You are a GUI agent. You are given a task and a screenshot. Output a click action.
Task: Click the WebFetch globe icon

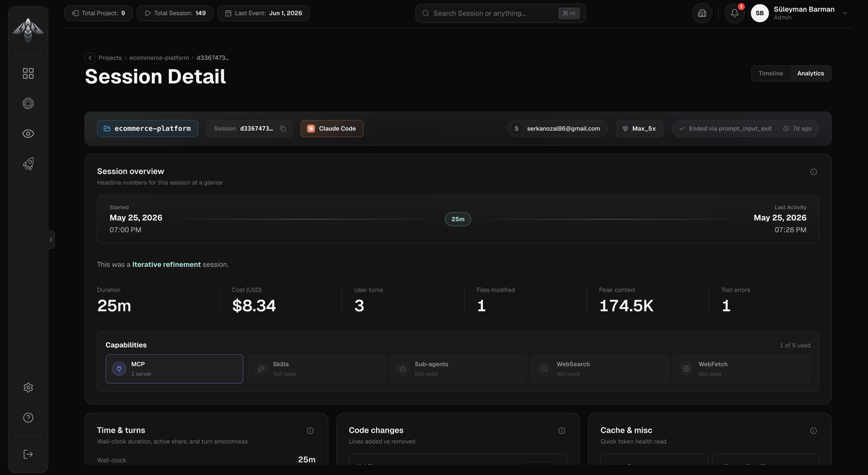pyautogui.click(x=686, y=369)
